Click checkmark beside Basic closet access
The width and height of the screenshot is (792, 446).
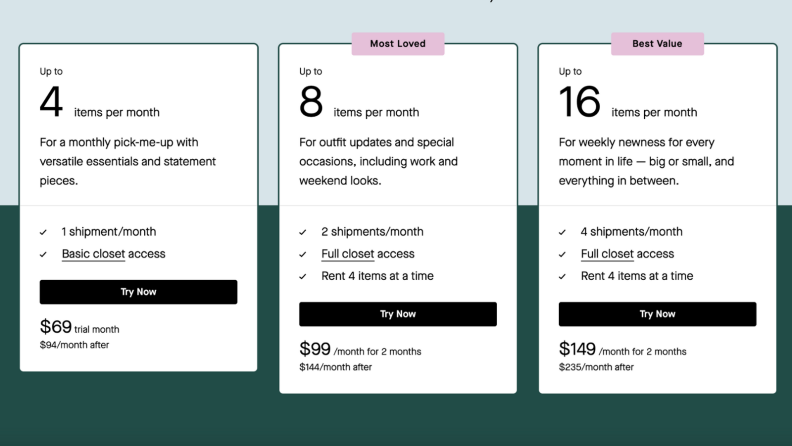click(43, 255)
